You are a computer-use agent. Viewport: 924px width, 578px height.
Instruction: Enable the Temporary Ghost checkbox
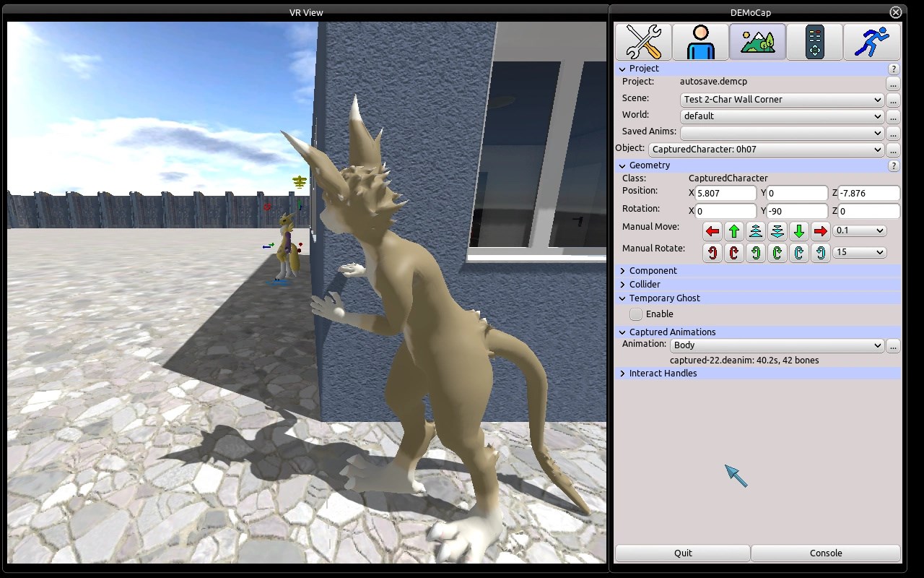[x=636, y=314]
